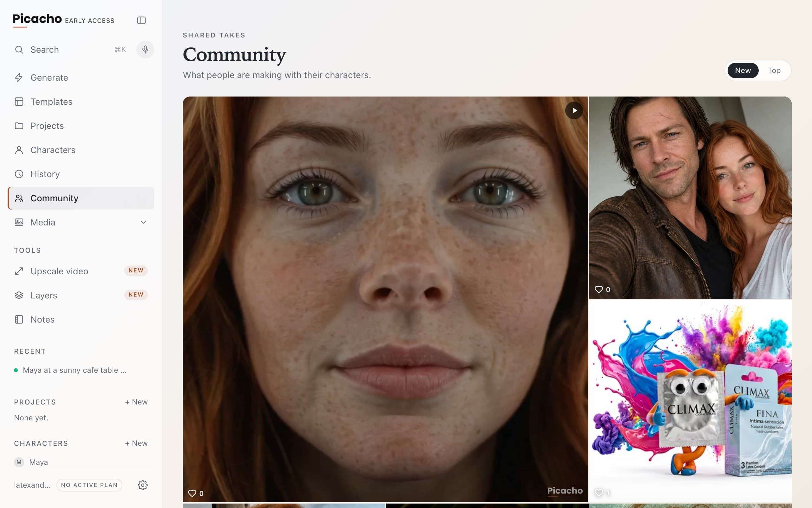Create a new project with + New

point(136,402)
